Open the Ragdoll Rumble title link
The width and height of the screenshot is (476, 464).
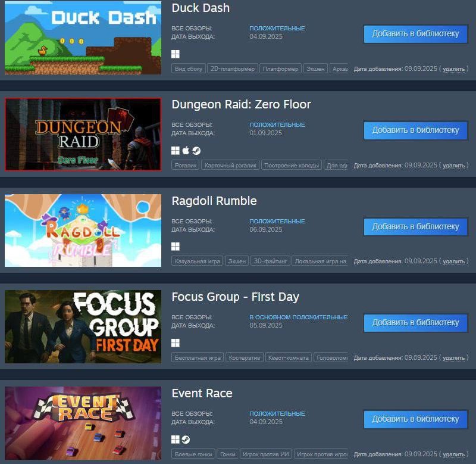coord(214,201)
